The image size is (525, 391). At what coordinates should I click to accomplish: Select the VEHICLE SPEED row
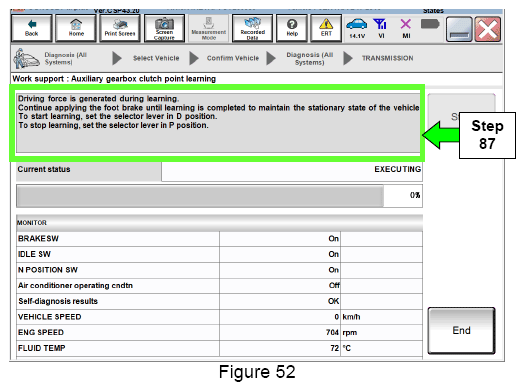click(x=219, y=317)
